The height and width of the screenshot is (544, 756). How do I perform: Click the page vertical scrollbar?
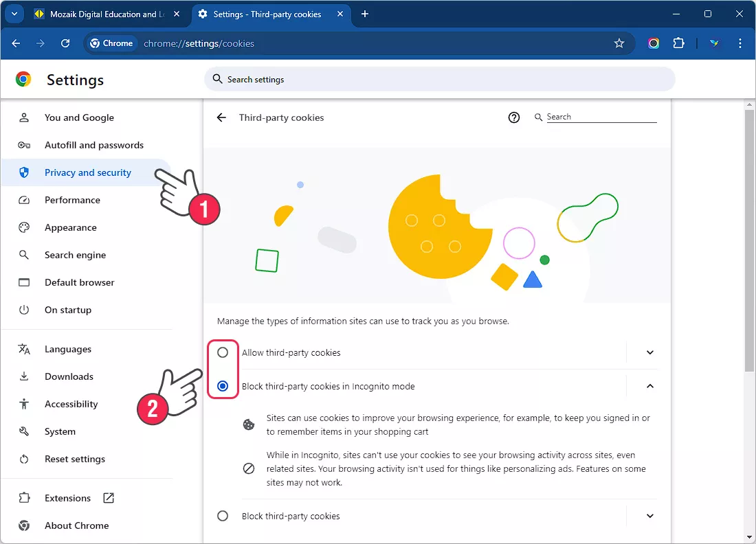coord(750,240)
